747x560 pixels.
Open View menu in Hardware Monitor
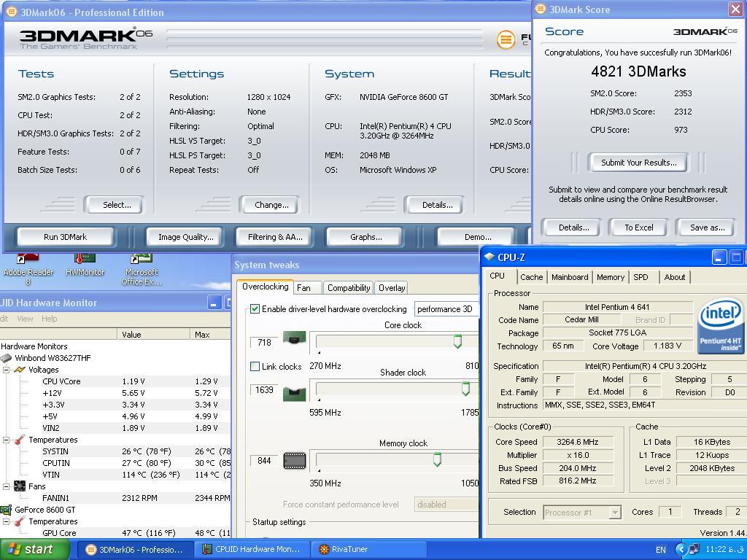[25, 319]
